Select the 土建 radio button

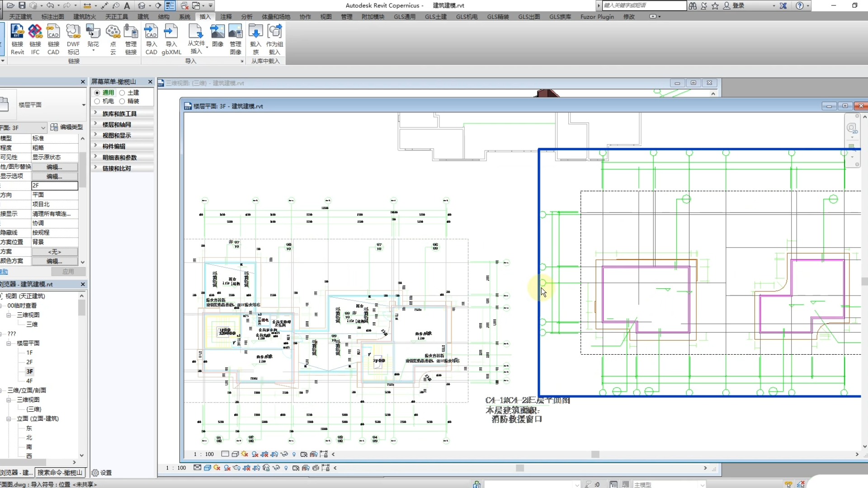(x=123, y=93)
